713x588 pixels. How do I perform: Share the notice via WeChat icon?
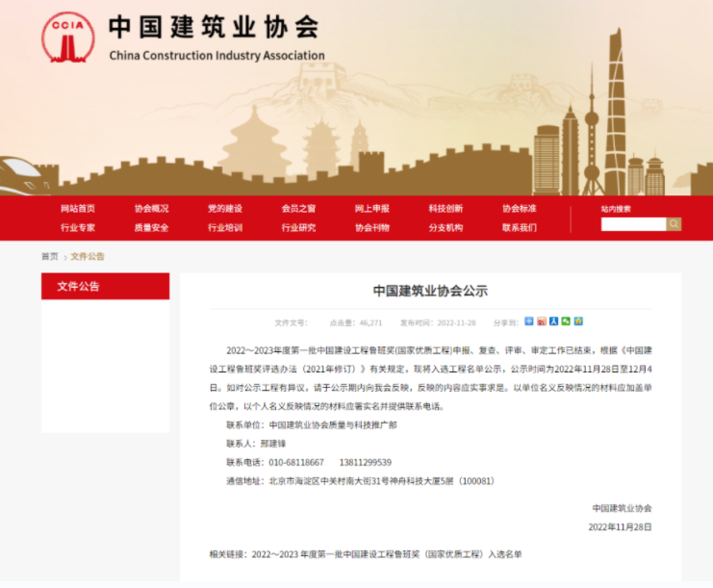566,321
